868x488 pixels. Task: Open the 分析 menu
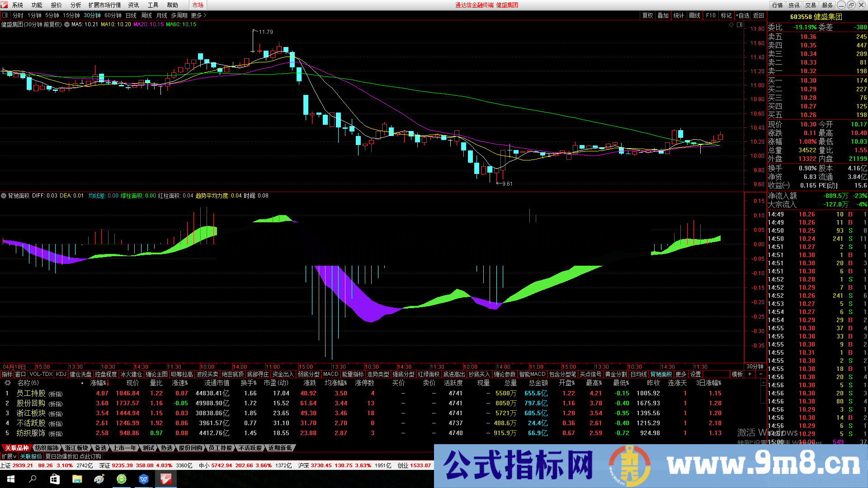coord(75,5)
